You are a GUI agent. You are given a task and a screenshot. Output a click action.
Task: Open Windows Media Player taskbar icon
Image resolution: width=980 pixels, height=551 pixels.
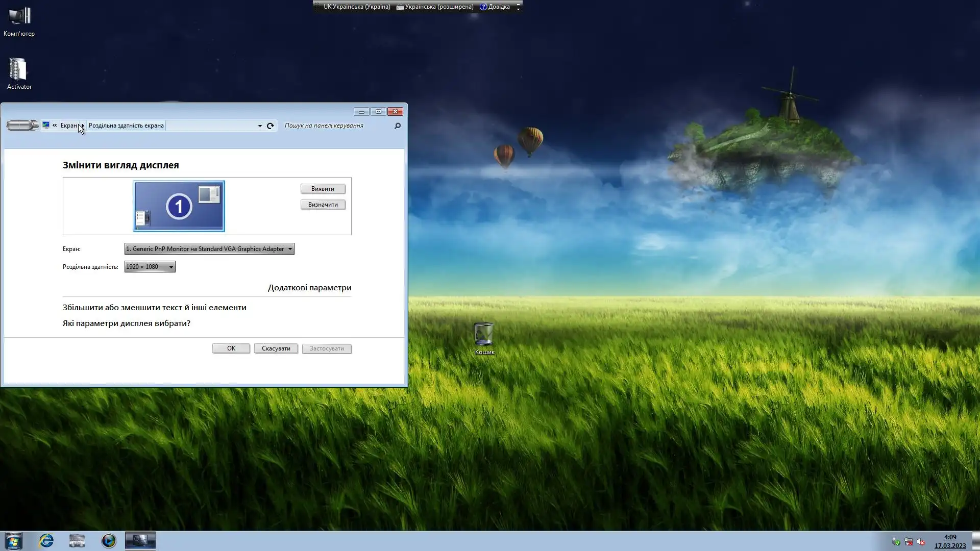[x=108, y=541]
